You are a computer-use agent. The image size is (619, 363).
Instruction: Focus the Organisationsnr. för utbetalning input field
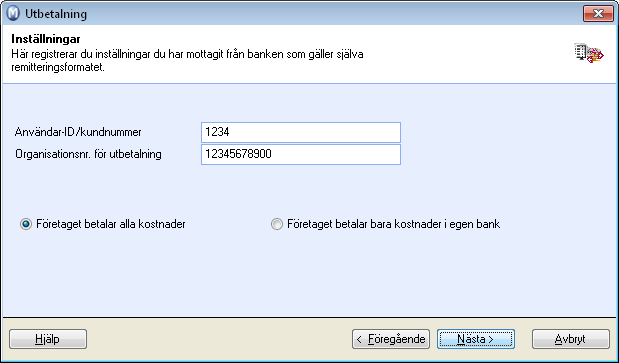[x=301, y=154]
